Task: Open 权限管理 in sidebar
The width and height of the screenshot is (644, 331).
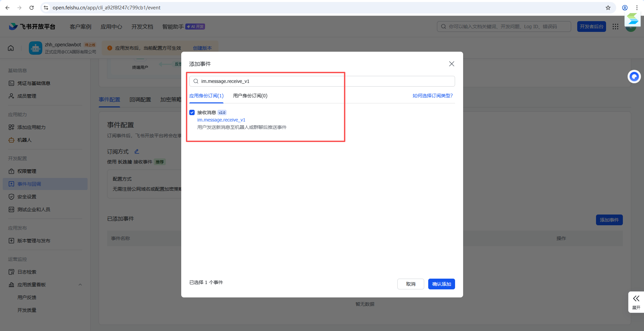Action: click(27, 171)
